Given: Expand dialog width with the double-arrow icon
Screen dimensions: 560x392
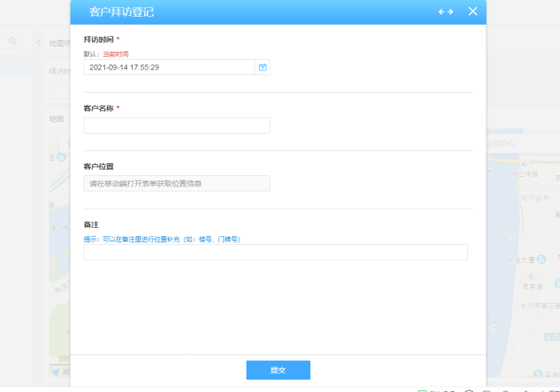Looking at the screenshot, I should [x=446, y=11].
